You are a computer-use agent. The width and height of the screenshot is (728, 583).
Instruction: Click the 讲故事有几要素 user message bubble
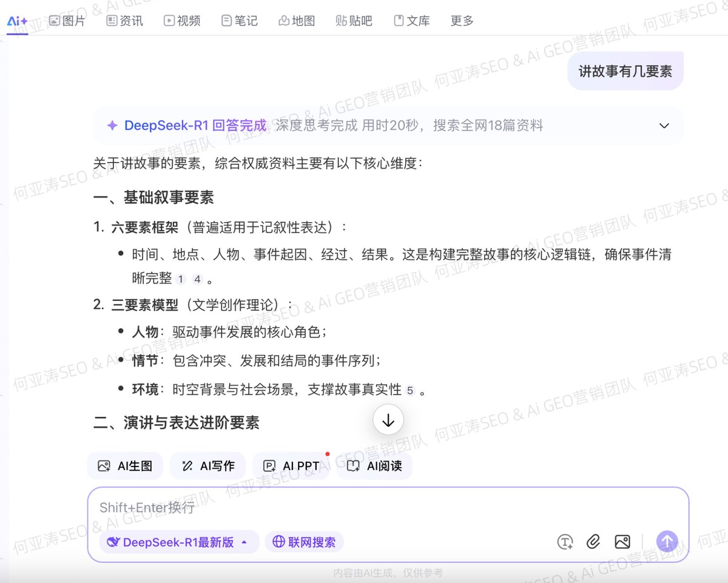(x=625, y=71)
